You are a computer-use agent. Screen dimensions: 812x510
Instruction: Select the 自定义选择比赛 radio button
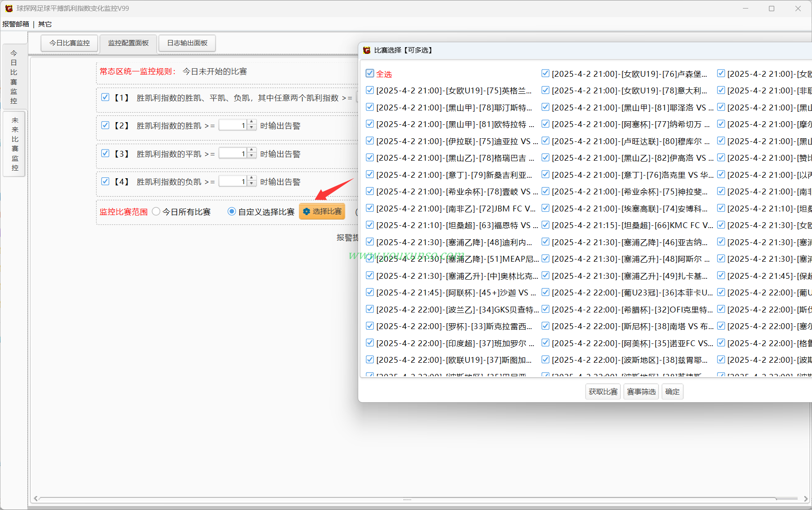point(232,211)
